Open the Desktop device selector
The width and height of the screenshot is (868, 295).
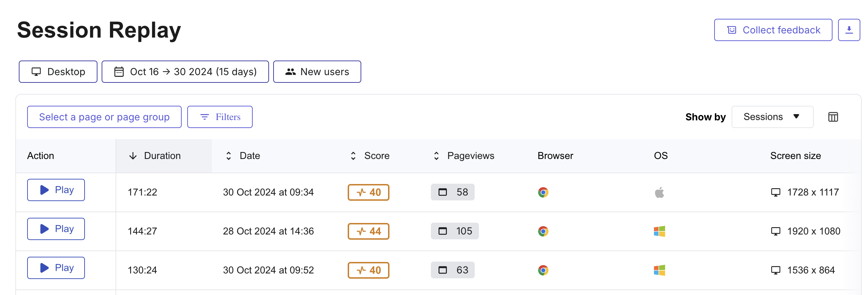[58, 72]
